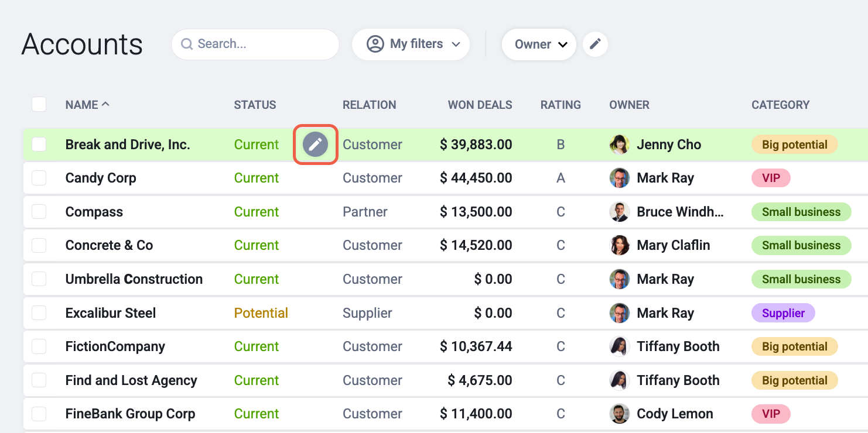Click the RELATION column header
Image resolution: width=868 pixels, height=433 pixels.
[x=370, y=105]
